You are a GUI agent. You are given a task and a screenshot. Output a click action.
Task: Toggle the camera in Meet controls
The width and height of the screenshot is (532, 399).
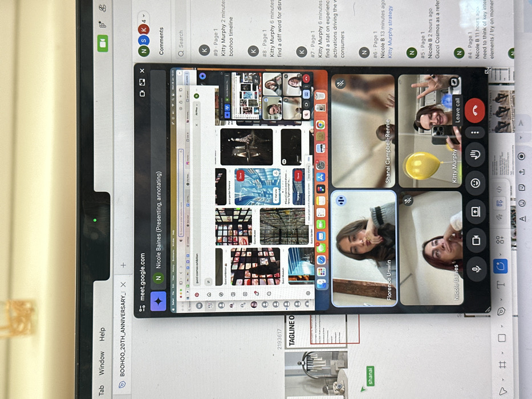click(476, 241)
